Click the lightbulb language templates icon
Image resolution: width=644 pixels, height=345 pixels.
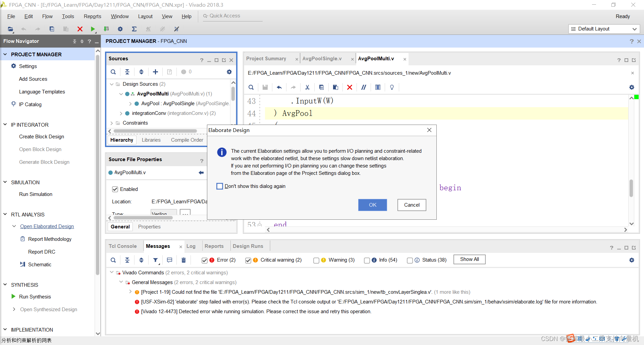coord(392,87)
